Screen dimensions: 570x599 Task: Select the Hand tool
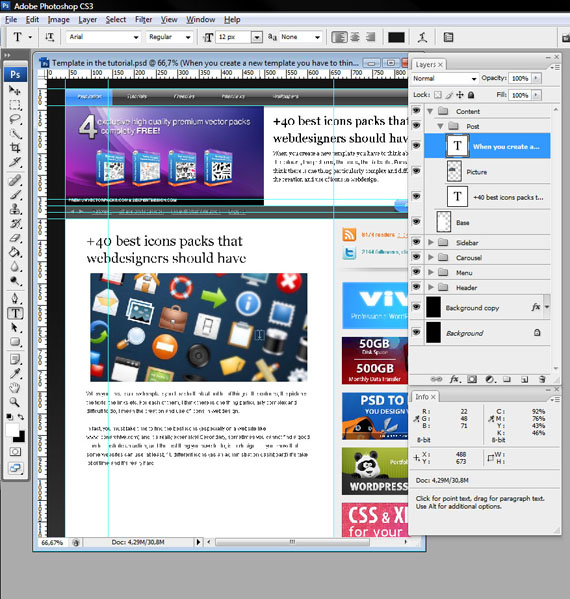15,388
